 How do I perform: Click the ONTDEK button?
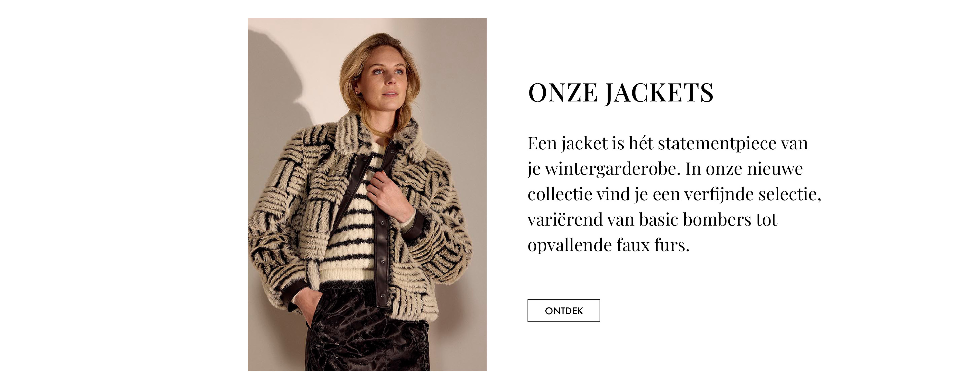pos(563,311)
